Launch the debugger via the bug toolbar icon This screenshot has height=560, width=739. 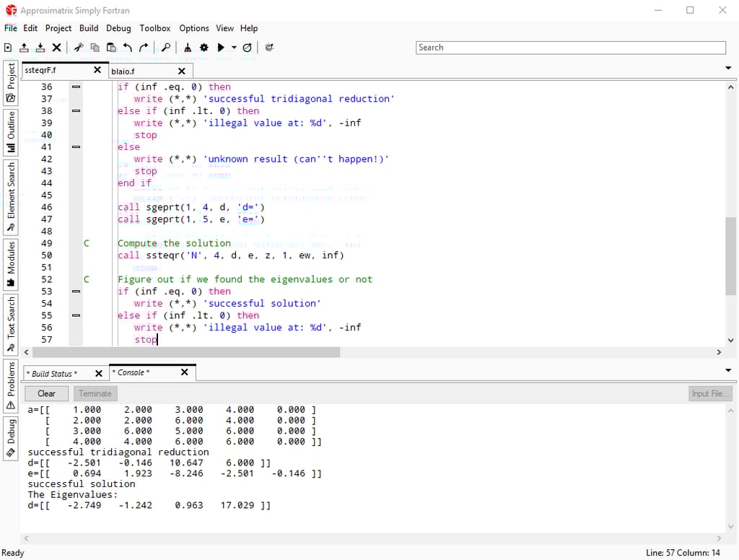(x=269, y=48)
